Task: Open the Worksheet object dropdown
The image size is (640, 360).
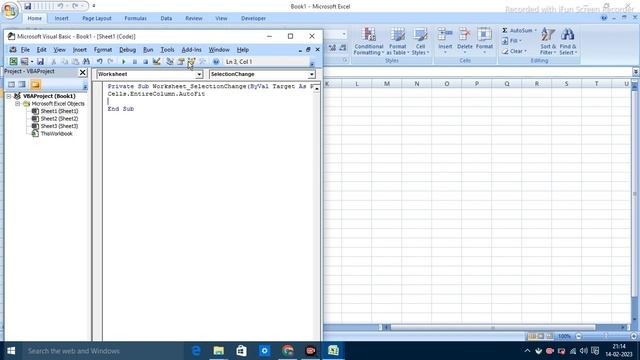Action: point(199,74)
